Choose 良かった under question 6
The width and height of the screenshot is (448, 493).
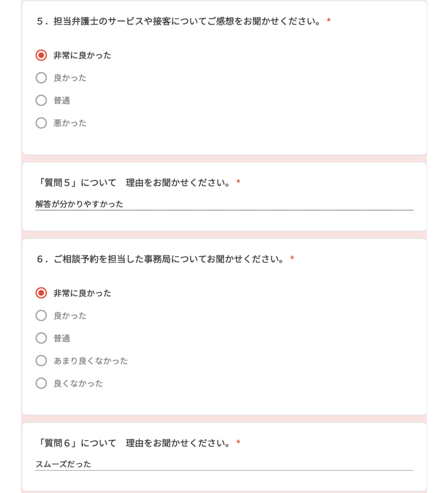[x=41, y=316]
